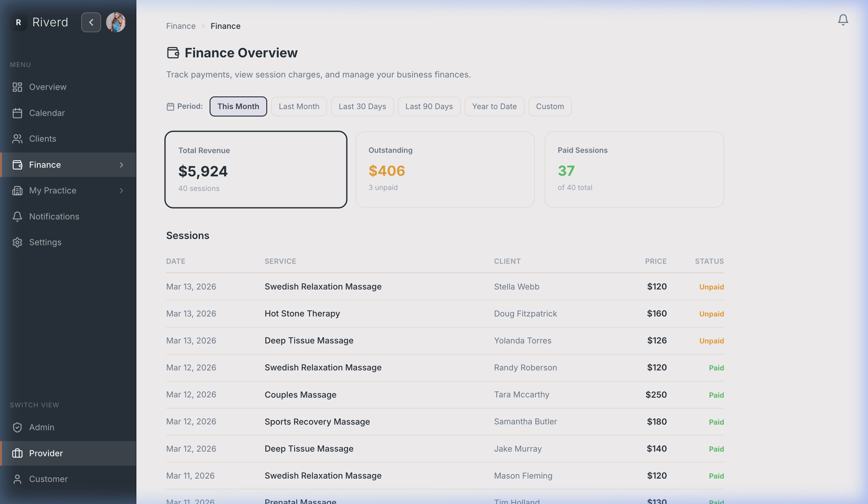Click the profile avatar photo

pyautogui.click(x=116, y=22)
